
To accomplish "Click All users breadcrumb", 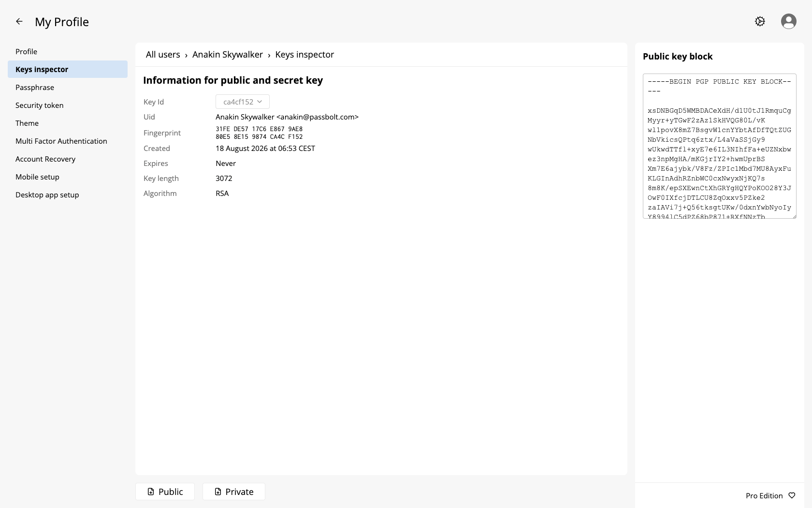I will click(163, 55).
